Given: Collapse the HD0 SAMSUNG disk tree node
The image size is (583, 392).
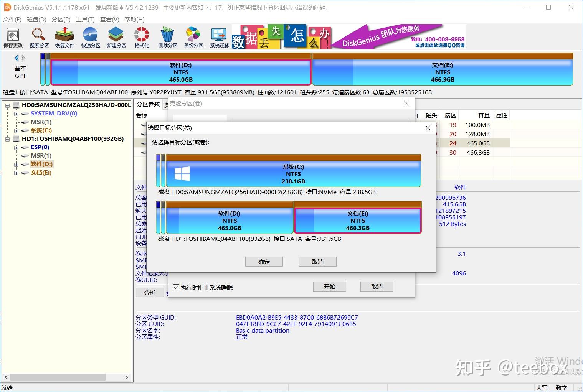Looking at the screenshot, I should tap(8, 105).
